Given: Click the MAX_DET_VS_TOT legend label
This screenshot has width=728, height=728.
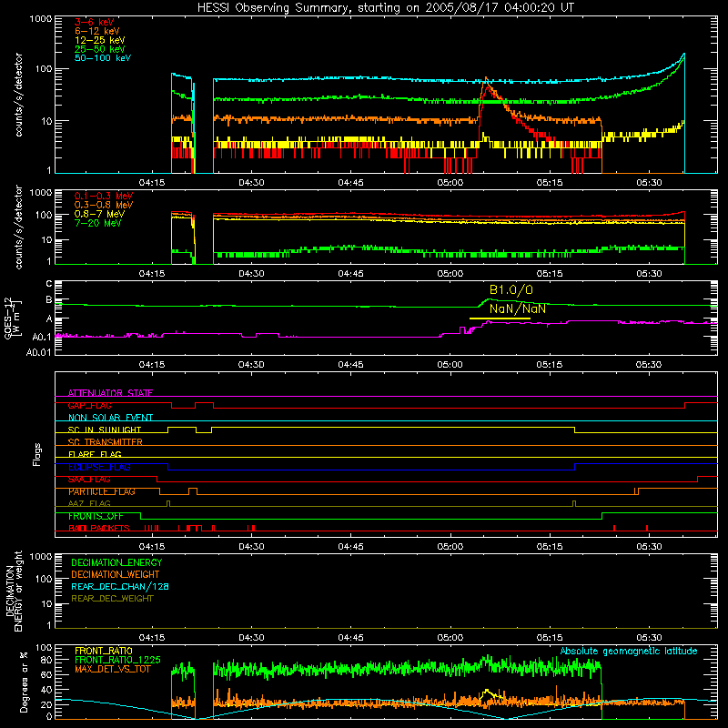Looking at the screenshot, I should click(x=112, y=669).
